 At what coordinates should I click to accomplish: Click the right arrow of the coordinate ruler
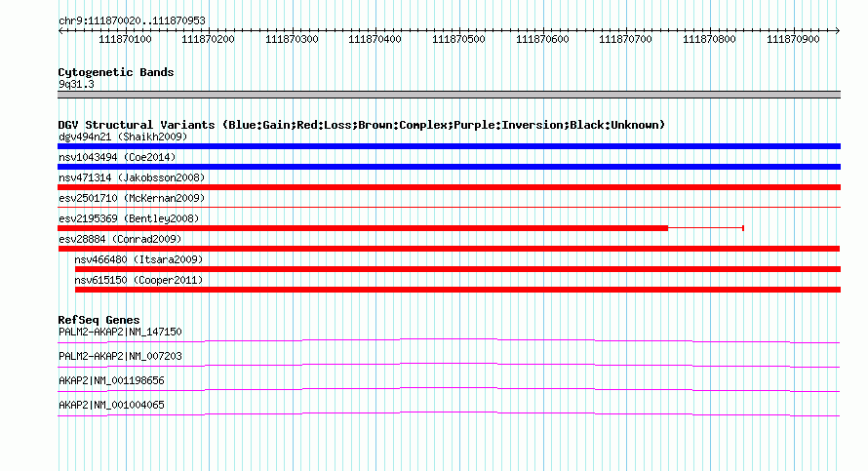pos(838,30)
